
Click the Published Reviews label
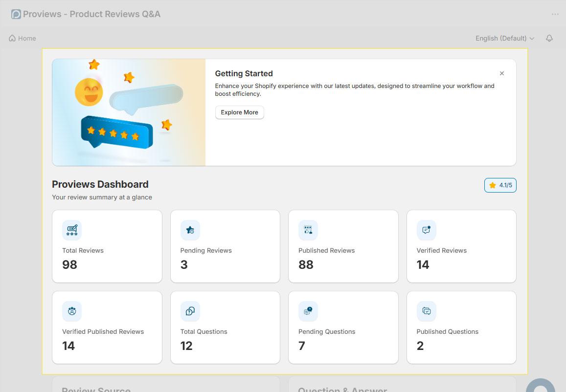coord(326,251)
